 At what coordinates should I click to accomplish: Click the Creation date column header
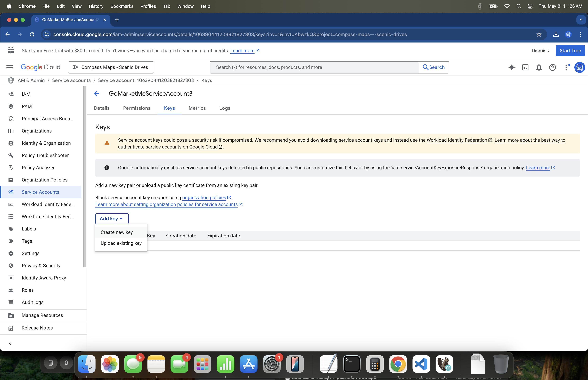coord(181,236)
